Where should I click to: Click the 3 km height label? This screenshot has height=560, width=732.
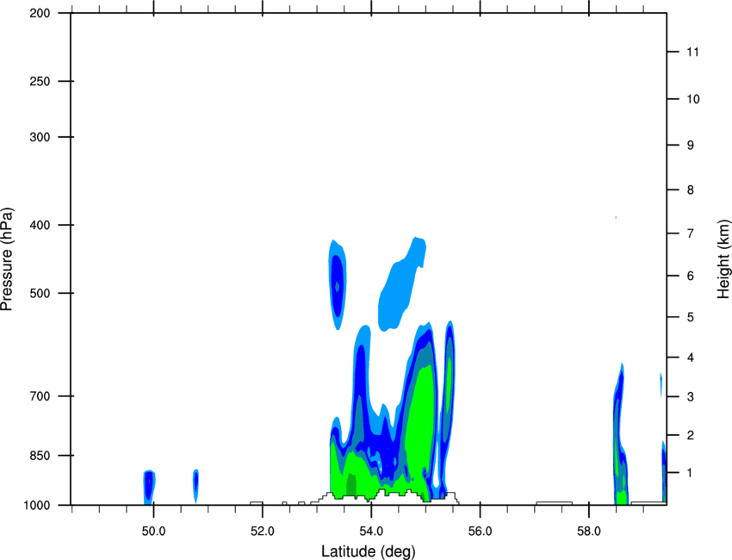pos(691,397)
